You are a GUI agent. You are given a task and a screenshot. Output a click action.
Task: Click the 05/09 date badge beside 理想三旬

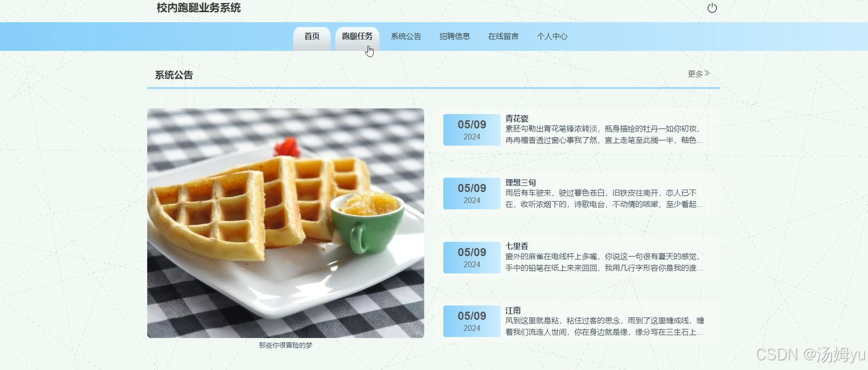(472, 194)
